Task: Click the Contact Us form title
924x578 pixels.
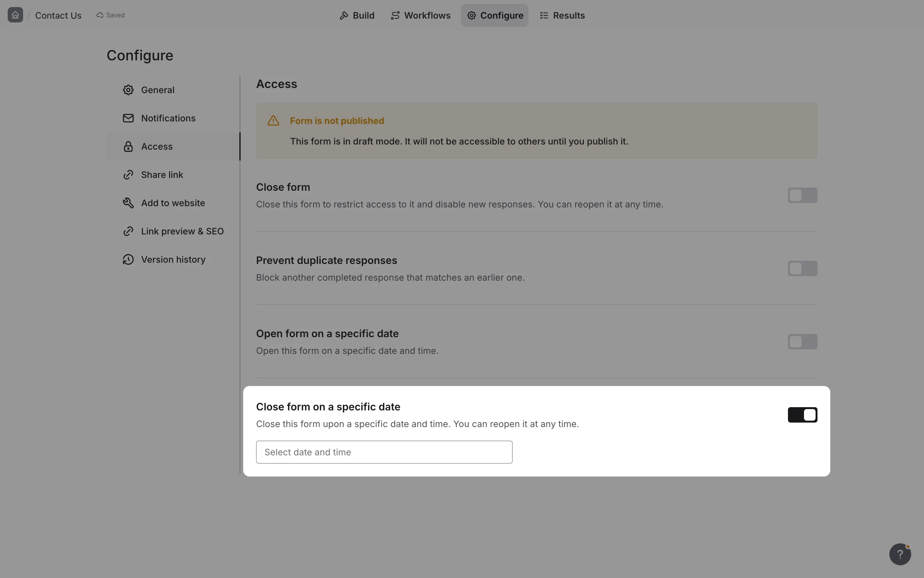Action: (58, 16)
